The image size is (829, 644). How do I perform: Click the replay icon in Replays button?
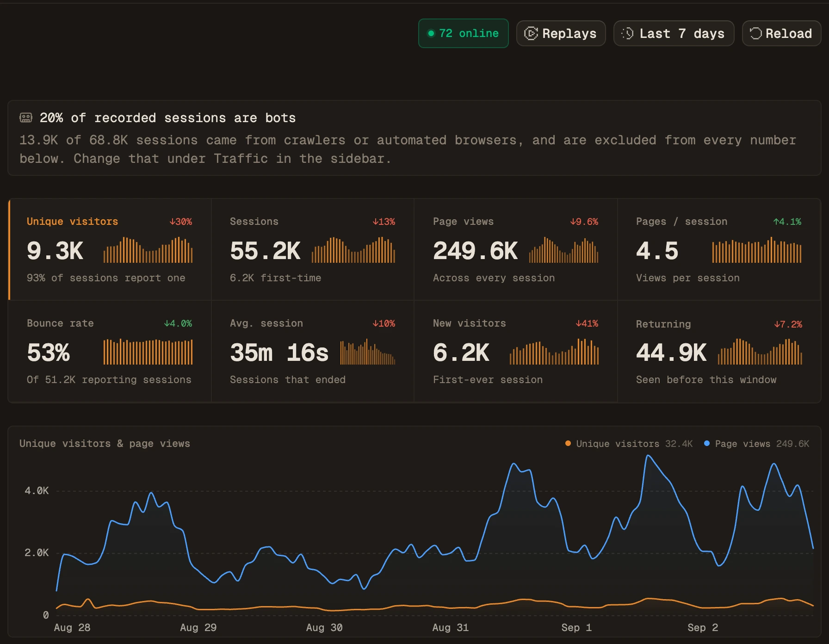pos(531,33)
